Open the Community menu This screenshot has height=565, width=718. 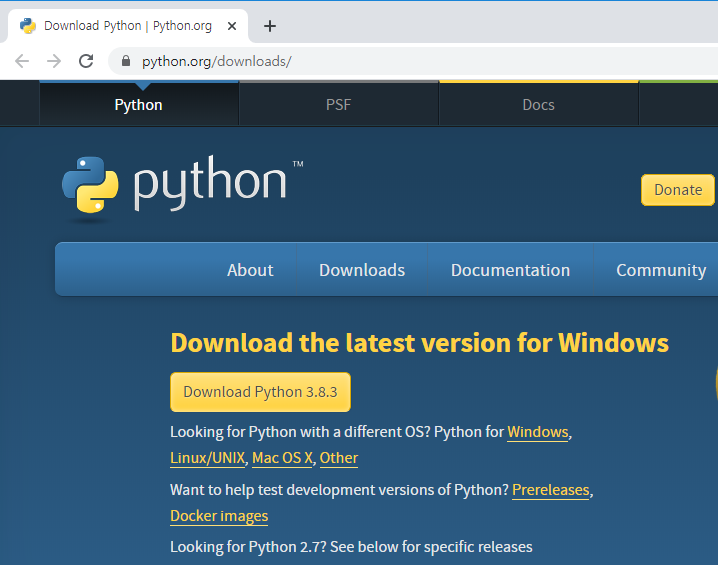(x=661, y=270)
